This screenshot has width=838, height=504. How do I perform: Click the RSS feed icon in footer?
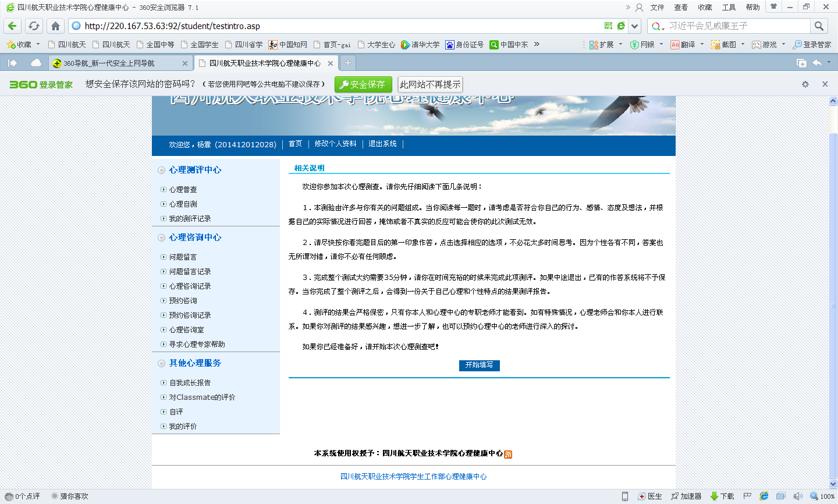click(508, 455)
